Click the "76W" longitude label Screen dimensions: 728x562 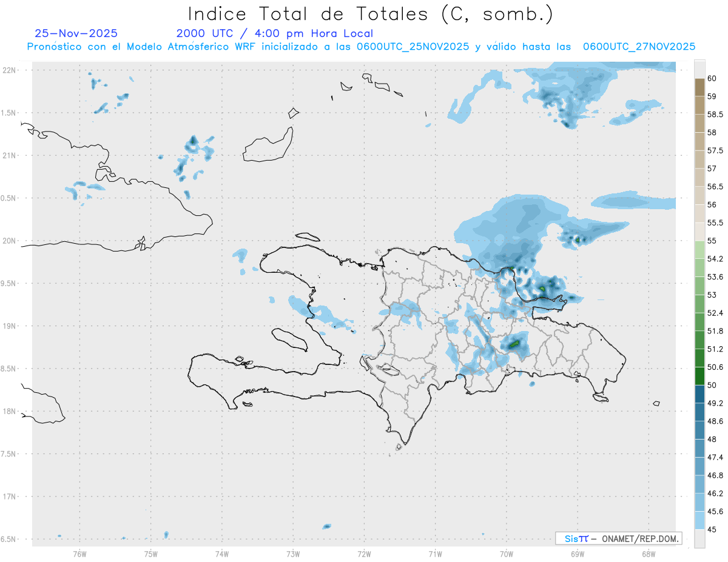click(79, 554)
